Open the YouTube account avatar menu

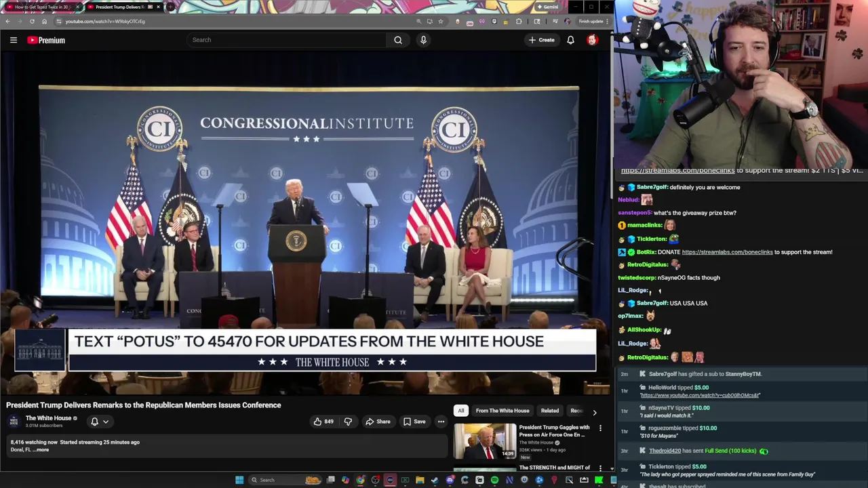pos(592,40)
